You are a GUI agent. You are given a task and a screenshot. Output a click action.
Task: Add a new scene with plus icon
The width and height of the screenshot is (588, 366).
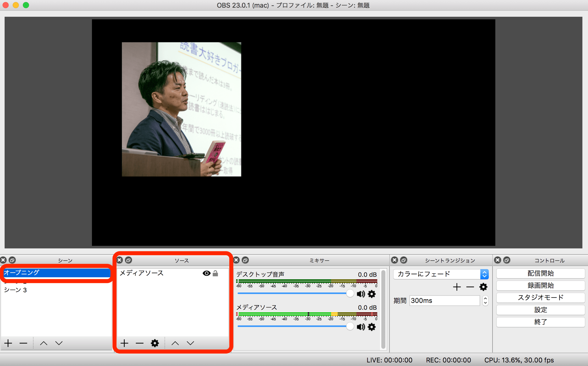(8, 343)
